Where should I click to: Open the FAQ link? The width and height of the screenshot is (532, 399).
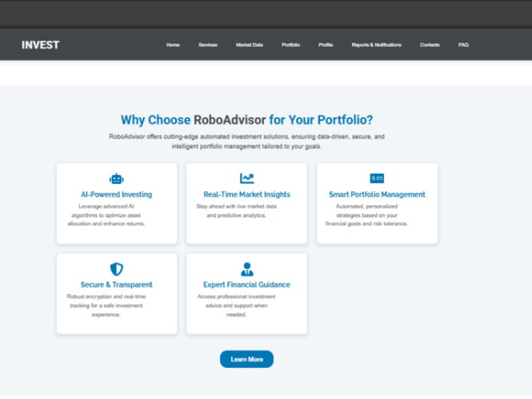(x=463, y=45)
